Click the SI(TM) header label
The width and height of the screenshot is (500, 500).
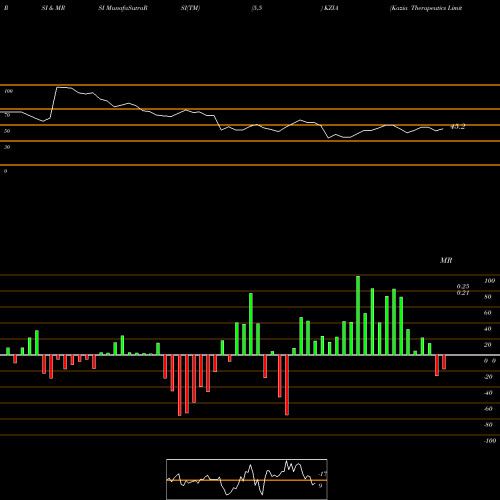[x=190, y=8]
